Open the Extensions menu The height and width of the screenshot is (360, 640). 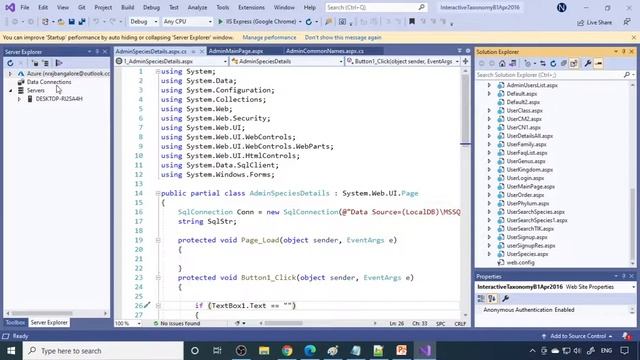click(251, 7)
